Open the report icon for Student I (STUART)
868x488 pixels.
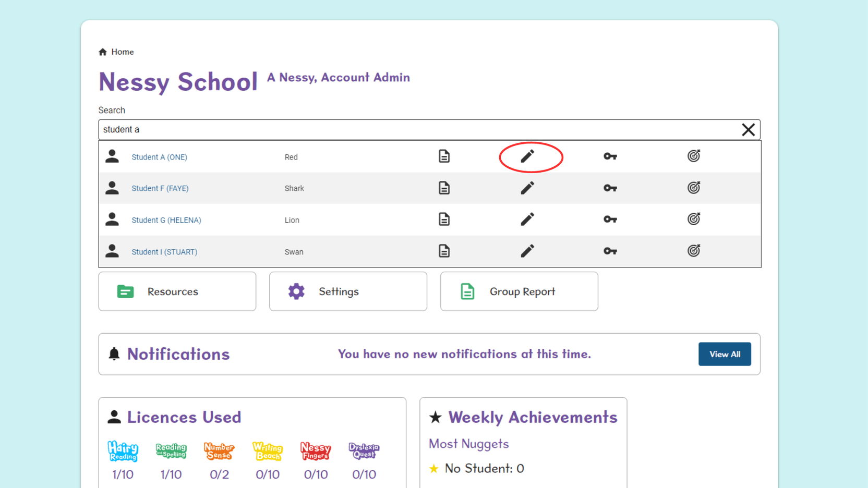pyautogui.click(x=444, y=251)
